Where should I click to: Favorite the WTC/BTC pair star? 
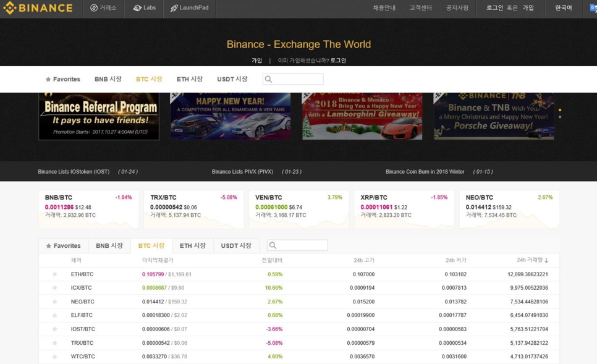point(55,357)
